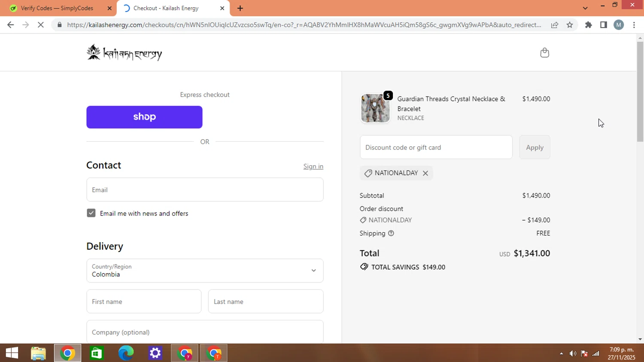Click the Company (optional) field
The image size is (644, 362).
point(205,332)
